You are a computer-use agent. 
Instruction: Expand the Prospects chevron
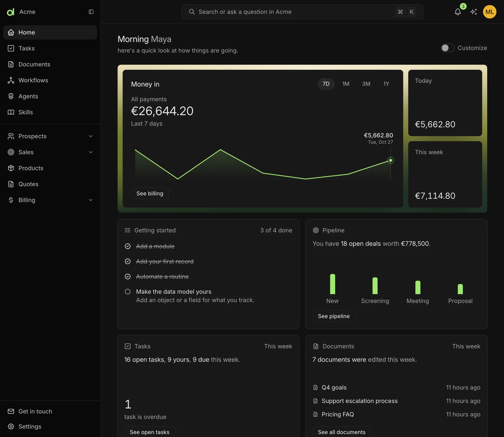coord(91,136)
